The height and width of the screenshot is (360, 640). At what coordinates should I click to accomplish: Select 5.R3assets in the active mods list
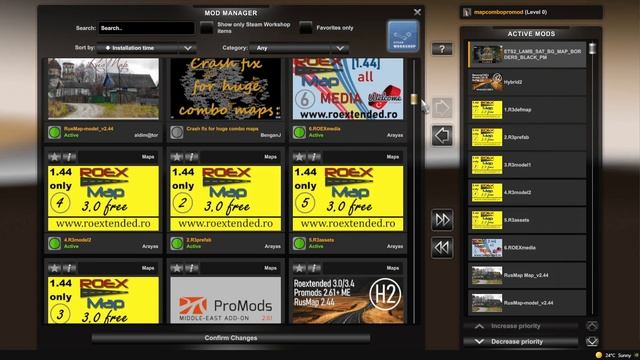[527, 220]
